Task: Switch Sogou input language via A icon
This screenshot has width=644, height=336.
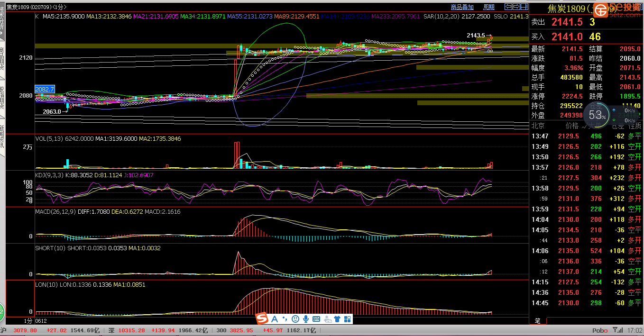Action: point(275,319)
